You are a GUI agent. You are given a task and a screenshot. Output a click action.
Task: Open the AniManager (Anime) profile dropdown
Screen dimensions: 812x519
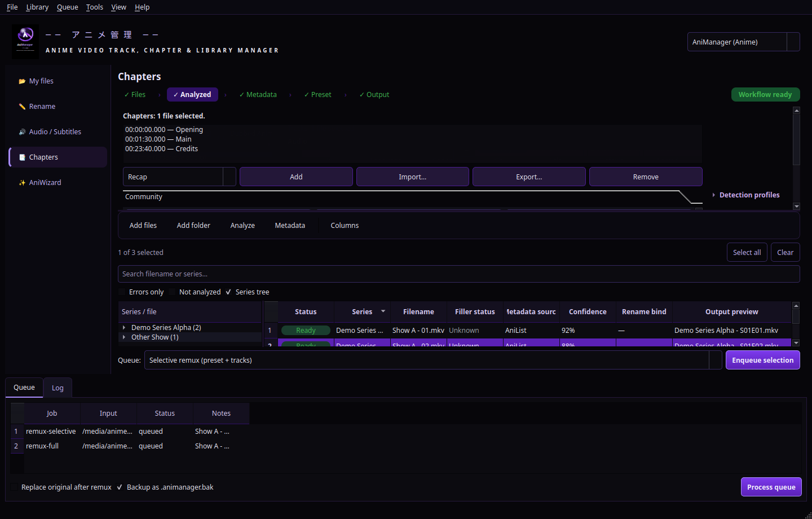(x=743, y=42)
